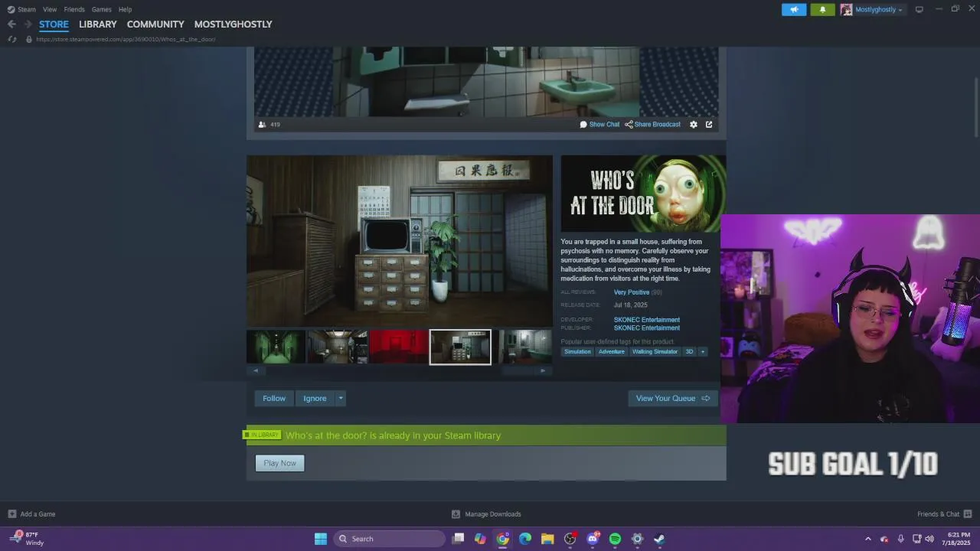Viewport: 980px width, 551px height.
Task: Switch to the COMMUNITY tab
Action: 155,24
